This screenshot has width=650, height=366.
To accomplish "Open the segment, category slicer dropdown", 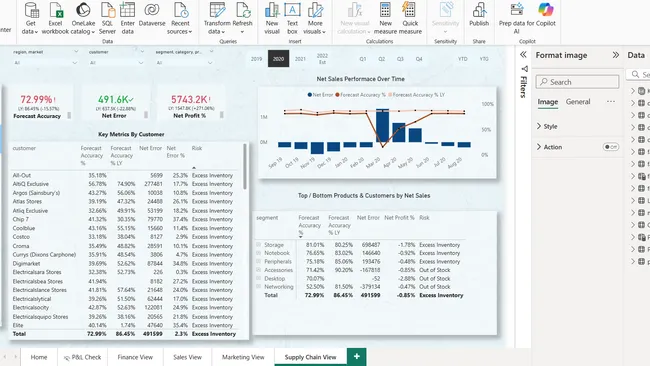I will 210,63.
